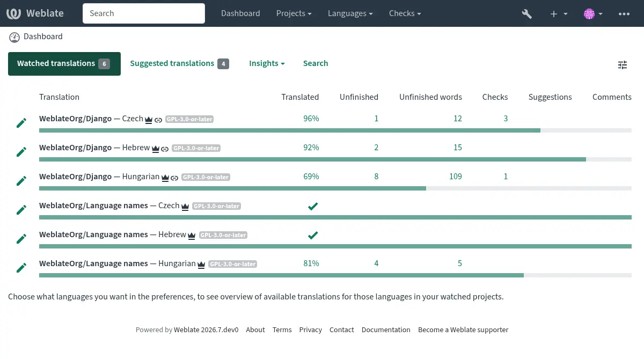Click link icon on Django Hungarian row
The height and width of the screenshot is (359, 644).
coord(174,178)
